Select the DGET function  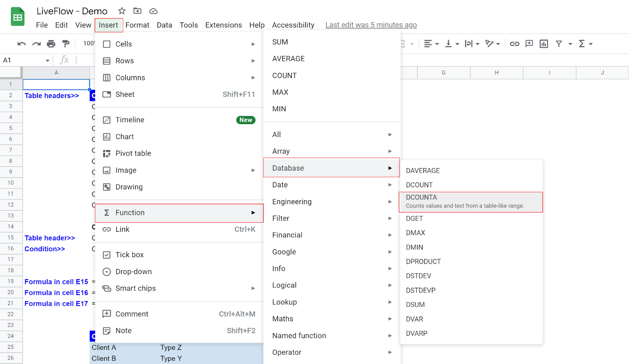[471, 219]
